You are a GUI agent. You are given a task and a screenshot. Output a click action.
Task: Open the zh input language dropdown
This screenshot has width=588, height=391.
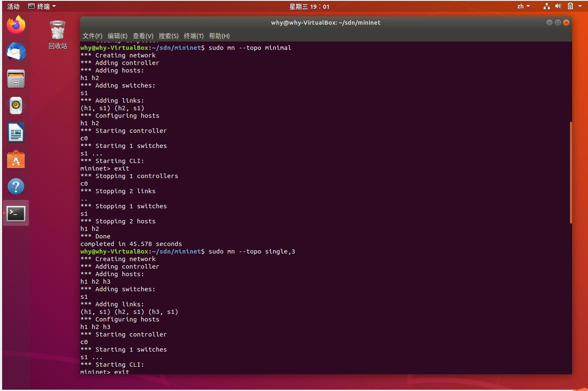coord(524,6)
